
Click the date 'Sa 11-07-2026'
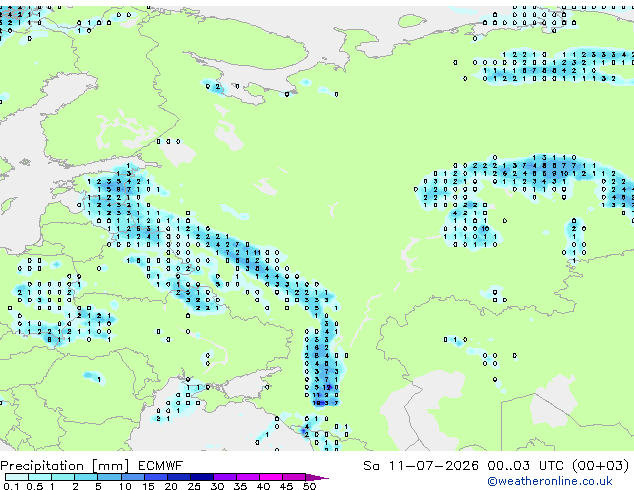pos(421,466)
